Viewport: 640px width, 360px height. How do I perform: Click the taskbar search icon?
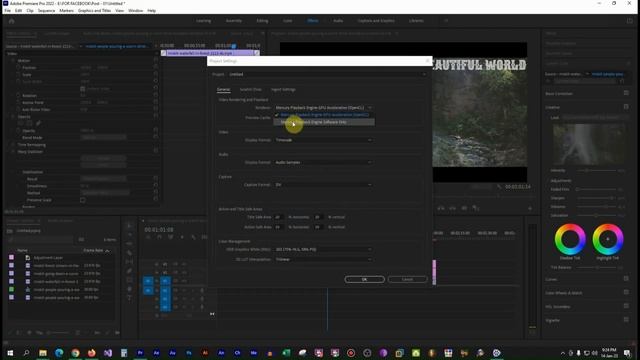click(27, 353)
